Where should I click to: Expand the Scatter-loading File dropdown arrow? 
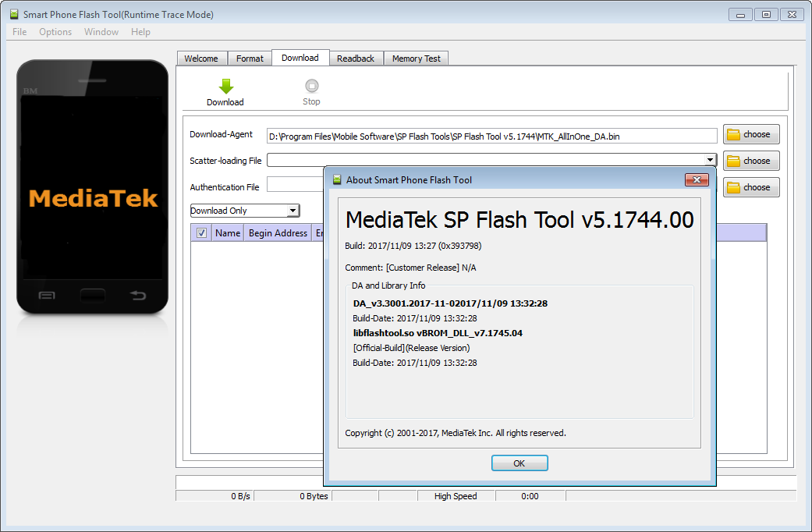pos(710,160)
